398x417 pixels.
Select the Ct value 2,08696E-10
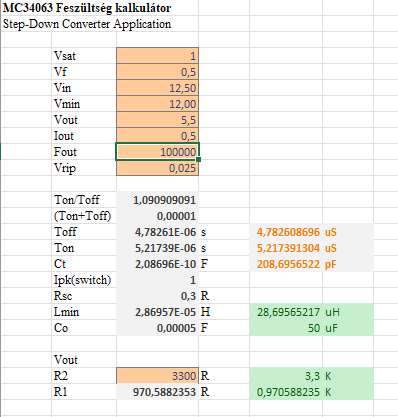[x=157, y=264]
